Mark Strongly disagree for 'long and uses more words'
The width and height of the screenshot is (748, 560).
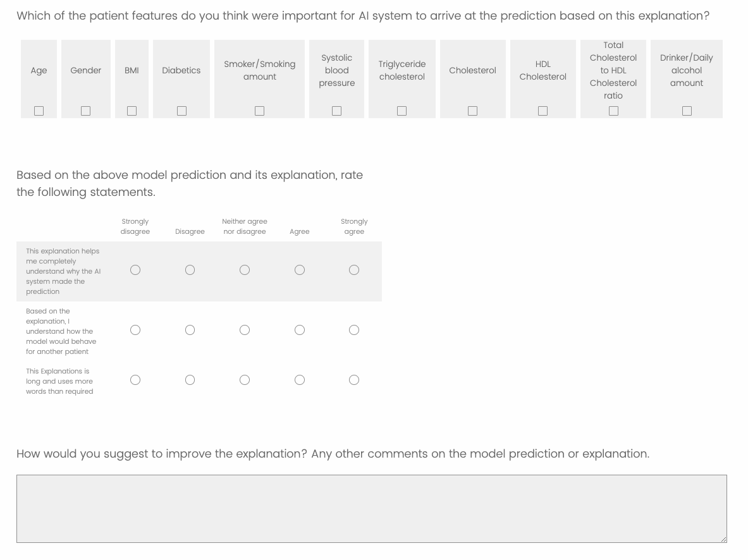(x=135, y=380)
